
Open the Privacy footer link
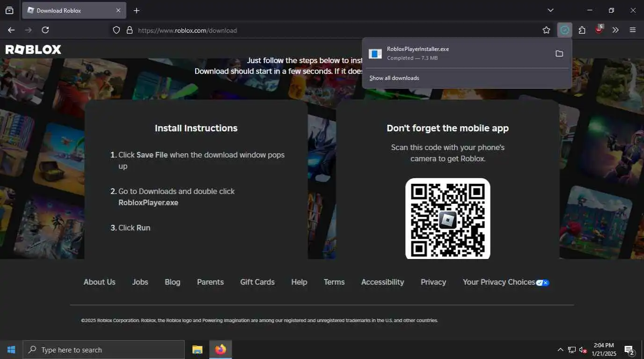coord(433,282)
